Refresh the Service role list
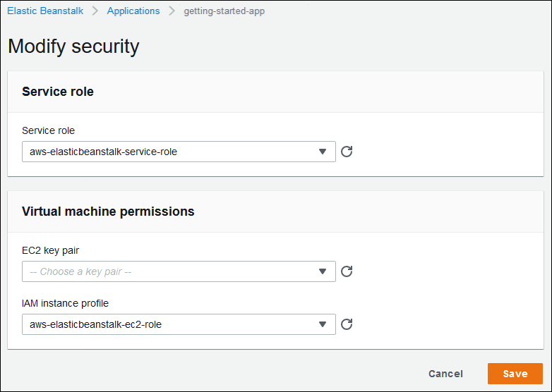This screenshot has height=392, width=552. 347,152
